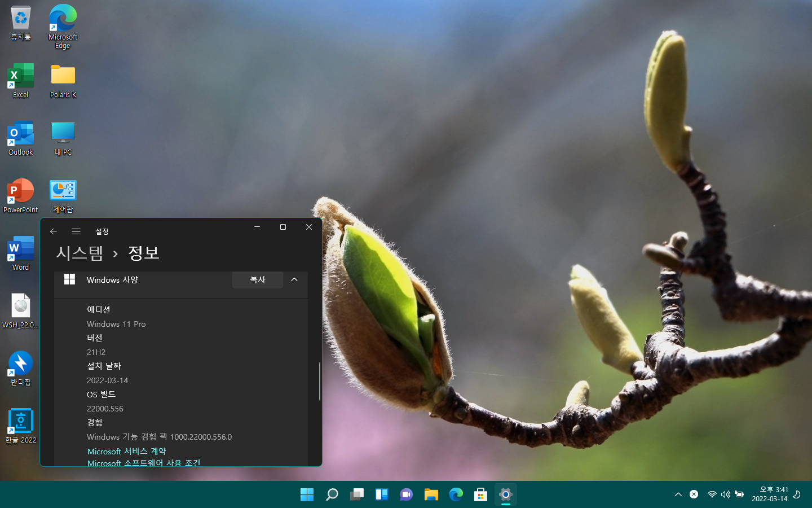Click 복사 button for Windows specifications
This screenshot has height=508, width=812.
click(258, 279)
